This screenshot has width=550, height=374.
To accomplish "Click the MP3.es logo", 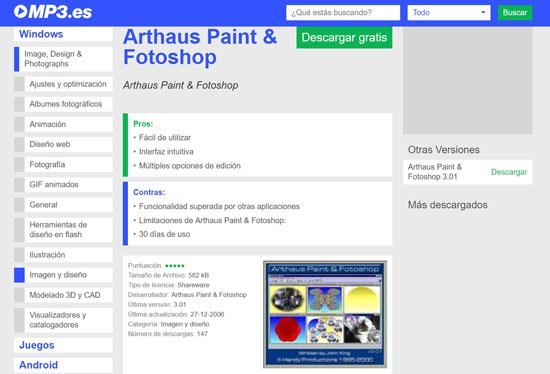I will pyautogui.click(x=53, y=12).
